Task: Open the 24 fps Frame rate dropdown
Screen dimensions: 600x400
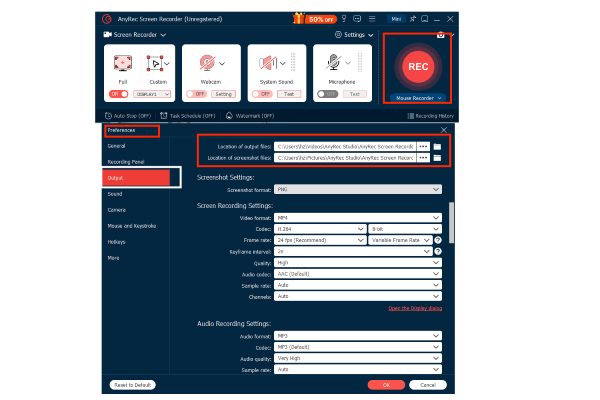Action: pos(320,240)
